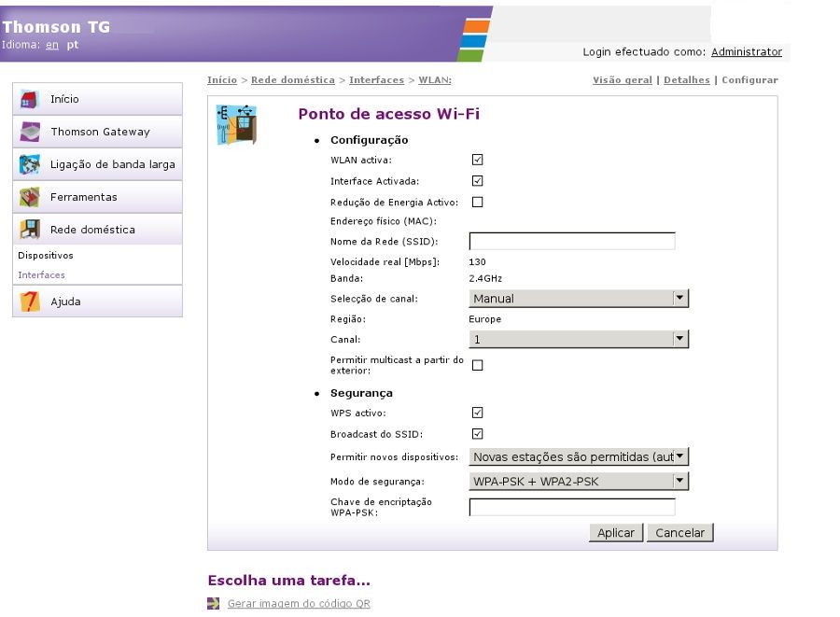Viewport: 840px width, 617px height.
Task: Go to Interfaces breadcrumb link
Action: click(377, 79)
